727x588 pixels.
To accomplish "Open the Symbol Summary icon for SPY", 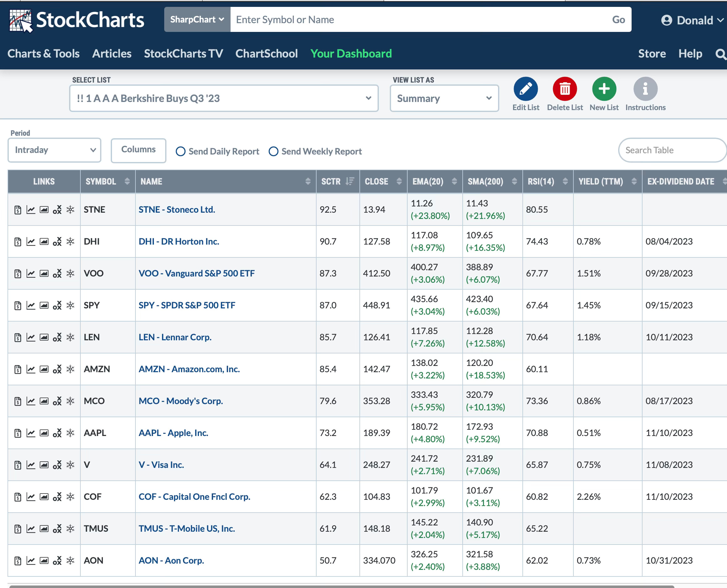I will point(18,306).
